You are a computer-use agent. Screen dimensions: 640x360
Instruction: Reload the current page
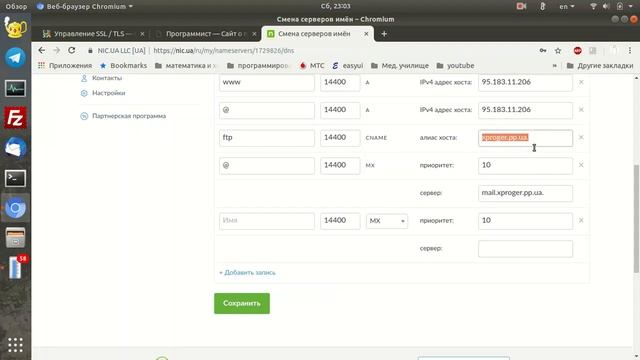[x=72, y=50]
